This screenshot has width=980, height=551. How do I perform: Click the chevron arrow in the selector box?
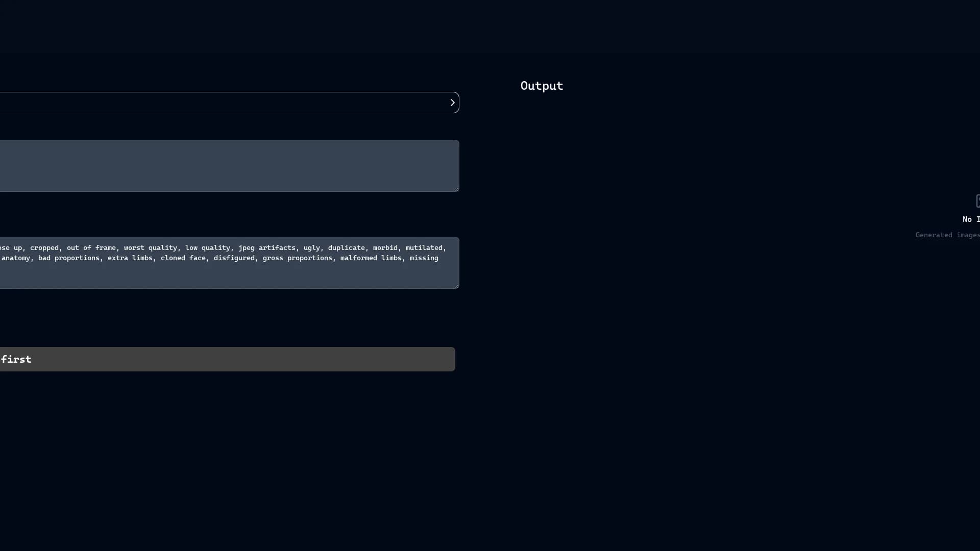click(x=452, y=103)
